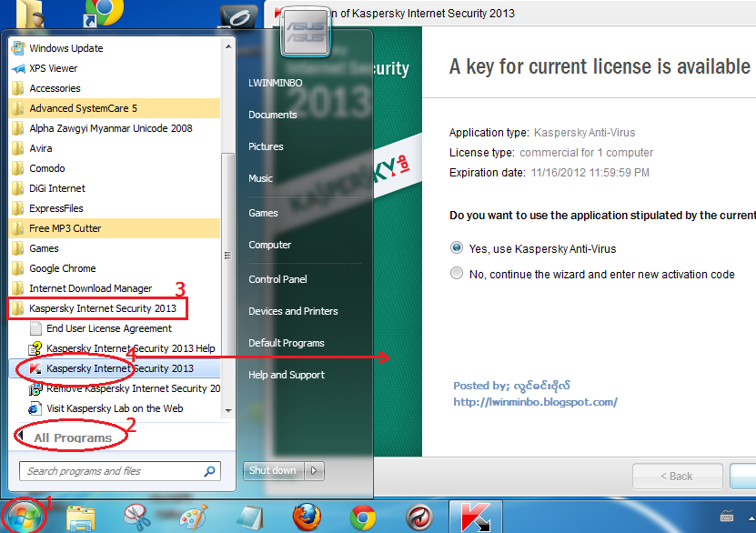The height and width of the screenshot is (533, 756).
Task: Open Help and Support
Action: tap(287, 375)
